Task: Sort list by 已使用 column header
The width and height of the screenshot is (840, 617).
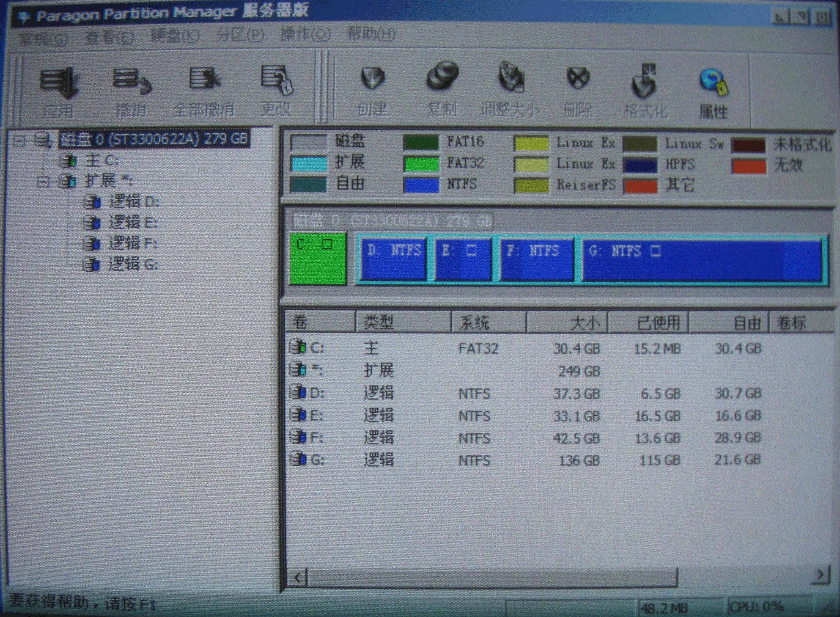Action: (x=648, y=322)
